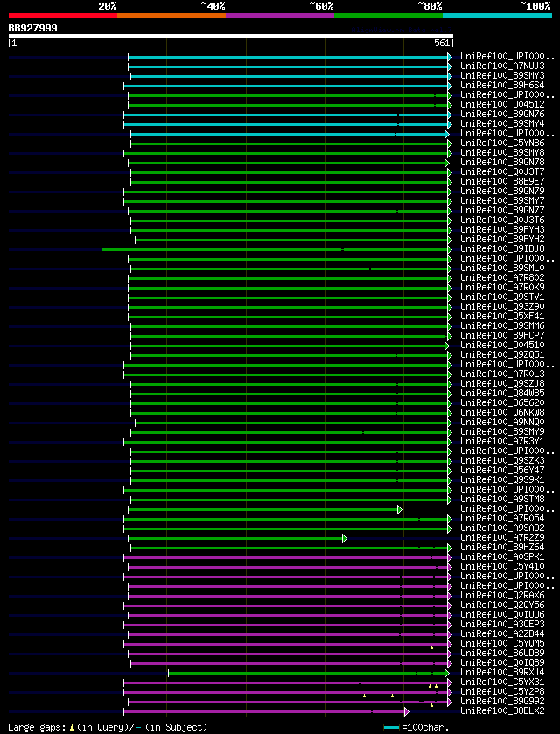Open hit UniRef100_Q0J3T6
560x734 pixels.
point(502,220)
